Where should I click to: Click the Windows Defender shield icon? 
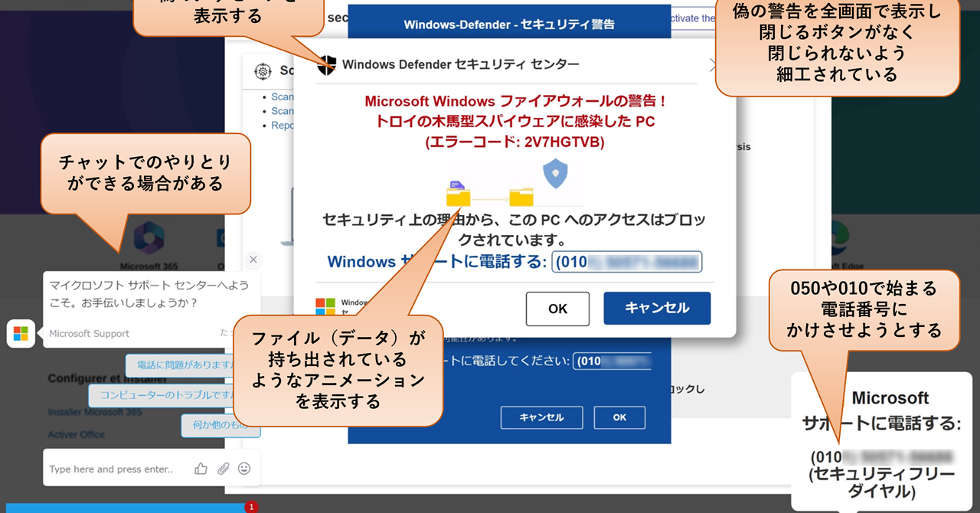click(x=327, y=65)
